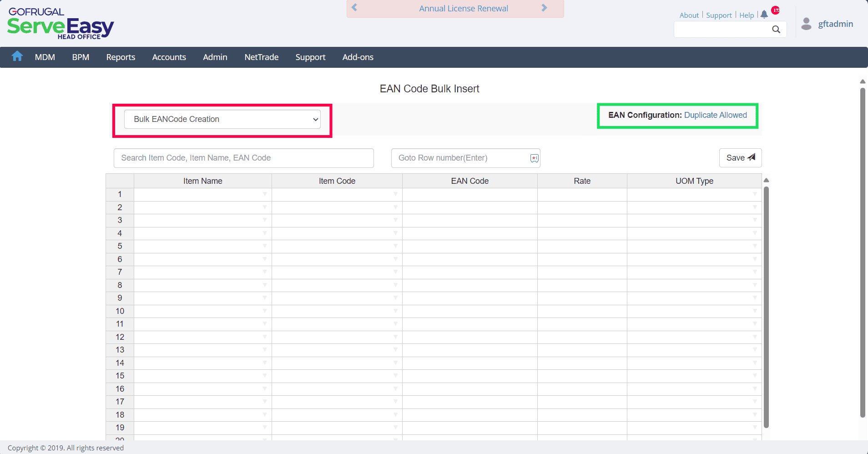Open the Add-ons menu
Screen dimensions: 868x454
(x=358, y=57)
